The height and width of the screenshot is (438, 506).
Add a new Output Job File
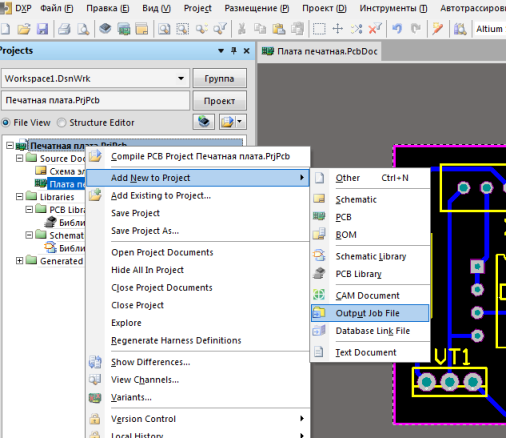[370, 313]
